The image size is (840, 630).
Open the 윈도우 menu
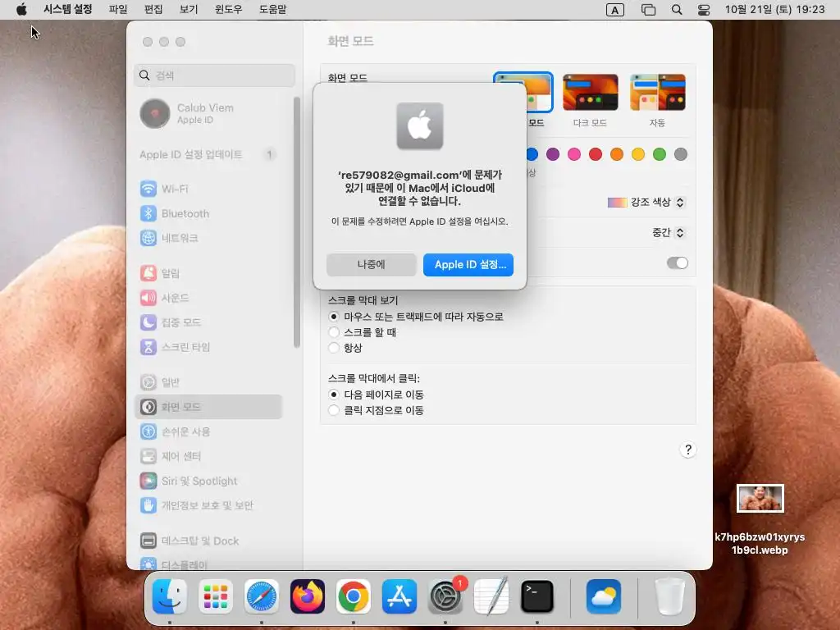(228, 9)
